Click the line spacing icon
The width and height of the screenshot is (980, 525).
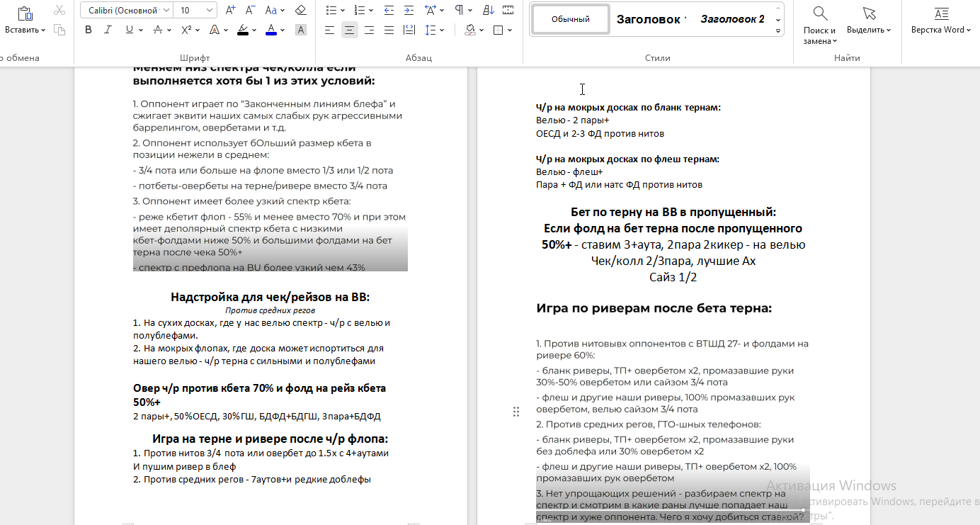[430, 30]
